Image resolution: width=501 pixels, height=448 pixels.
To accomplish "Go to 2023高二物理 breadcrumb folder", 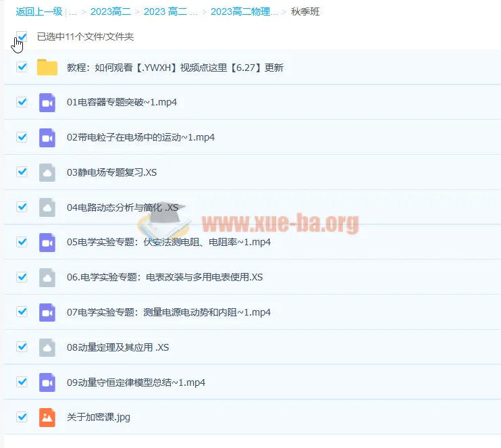I will [x=244, y=11].
